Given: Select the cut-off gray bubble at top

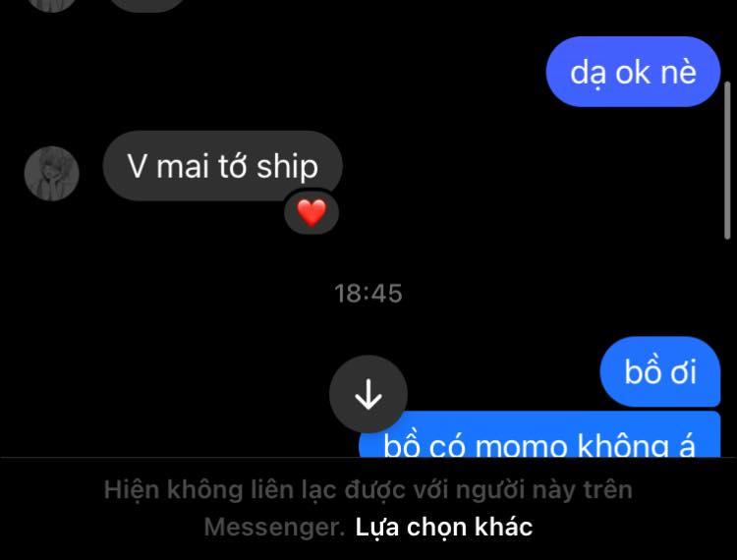Looking at the screenshot, I should coord(148,5).
